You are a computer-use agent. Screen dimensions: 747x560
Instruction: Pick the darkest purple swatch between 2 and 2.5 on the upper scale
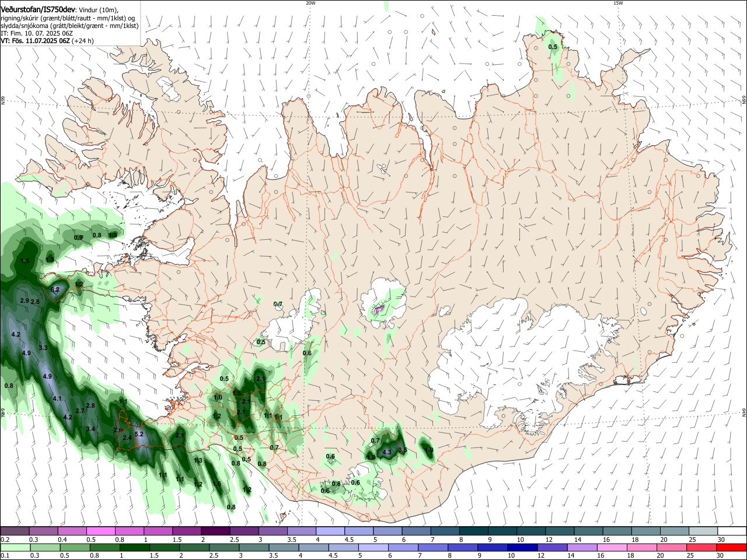[215, 531]
